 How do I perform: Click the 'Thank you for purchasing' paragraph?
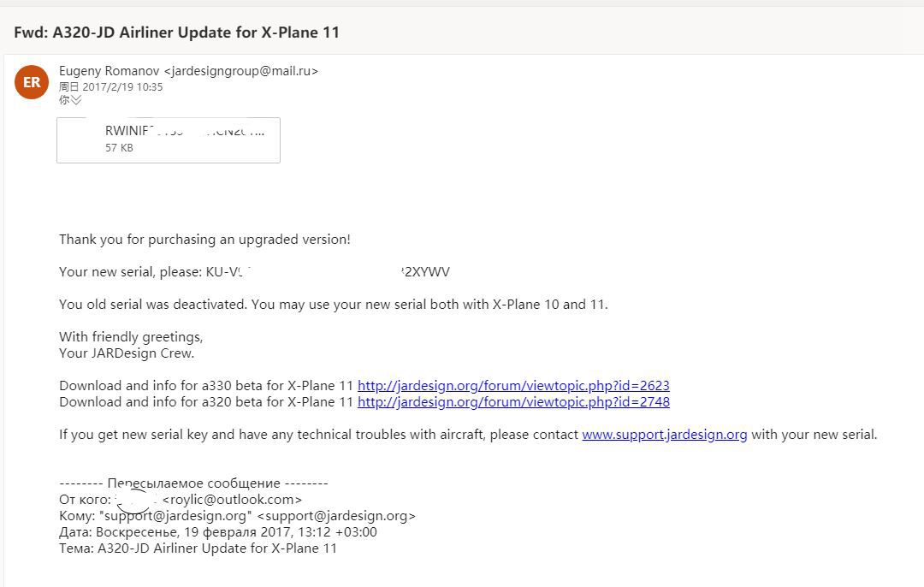point(204,240)
